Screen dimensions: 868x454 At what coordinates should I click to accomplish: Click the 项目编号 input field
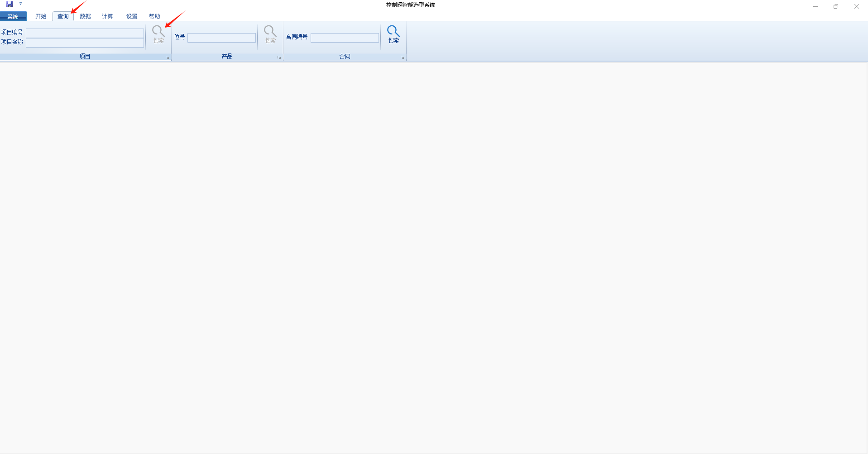85,33
